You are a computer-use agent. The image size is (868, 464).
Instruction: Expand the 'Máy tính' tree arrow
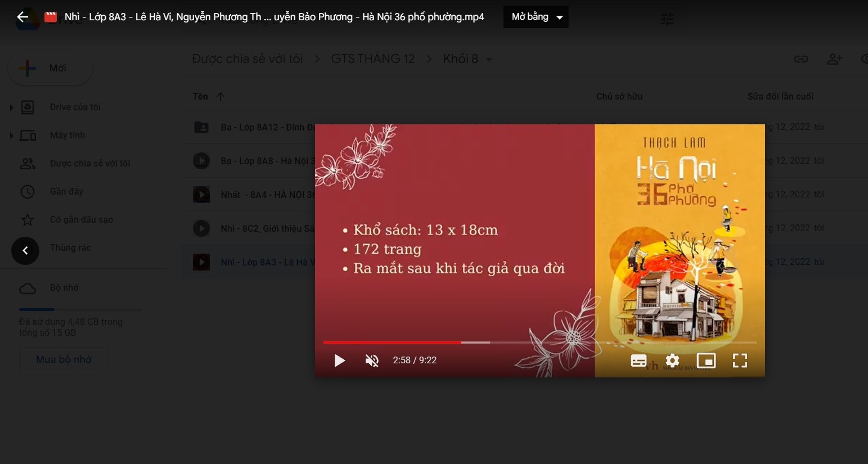(x=11, y=135)
